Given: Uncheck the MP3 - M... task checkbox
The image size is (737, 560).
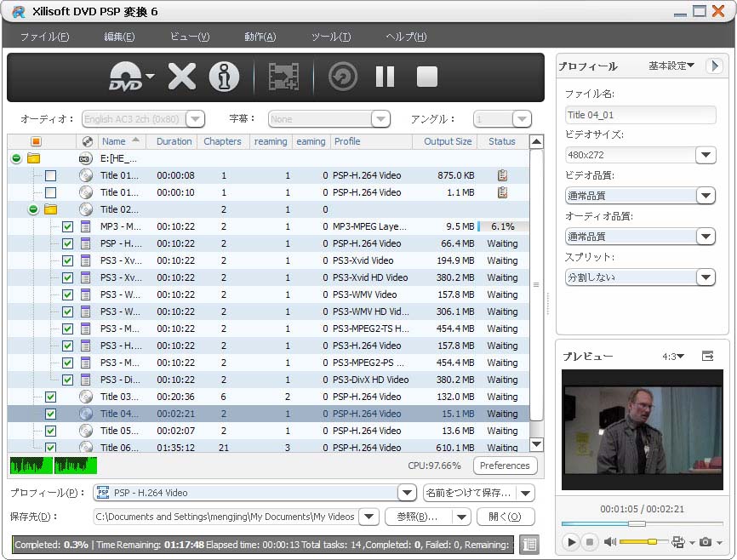Looking at the screenshot, I should pos(67,226).
